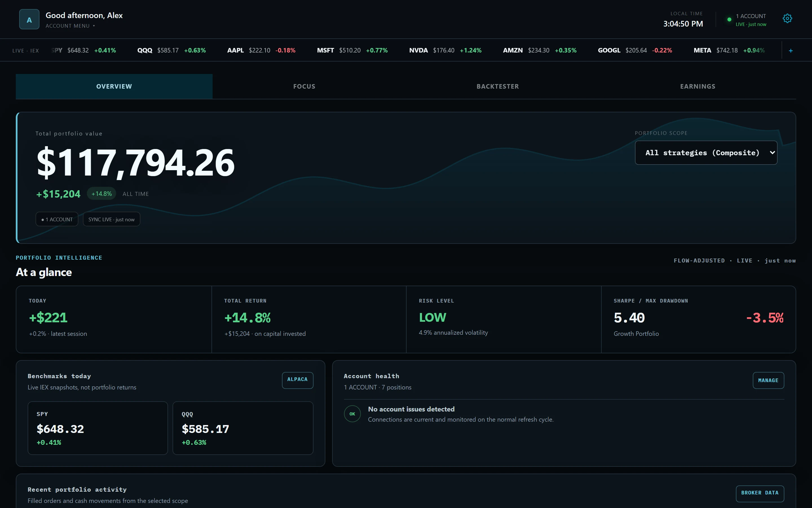Click the Sharpe ratio 5.40 value

coord(629,317)
